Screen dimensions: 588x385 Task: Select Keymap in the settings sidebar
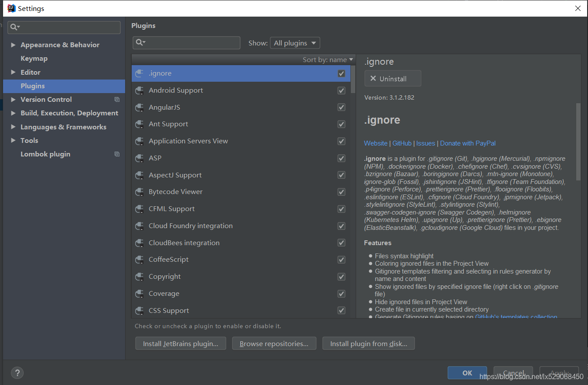(34, 58)
